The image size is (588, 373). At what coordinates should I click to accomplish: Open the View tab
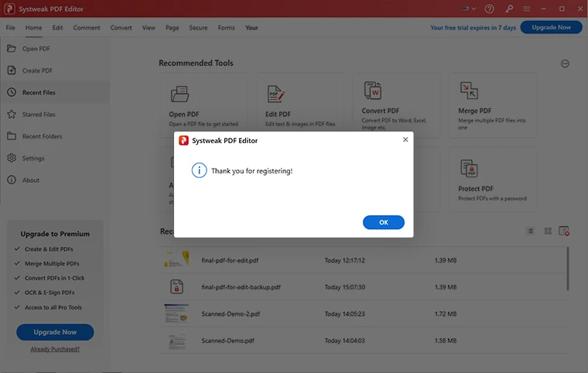[149, 27]
